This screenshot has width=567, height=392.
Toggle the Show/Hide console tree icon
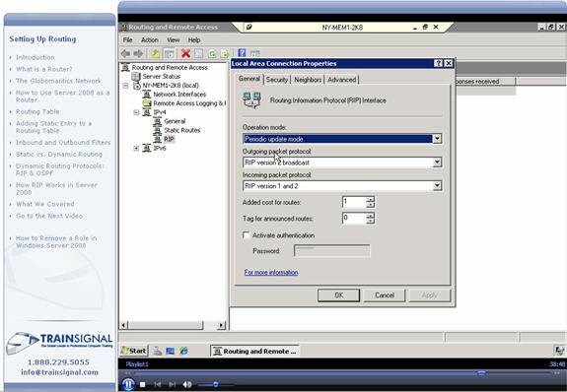169,54
